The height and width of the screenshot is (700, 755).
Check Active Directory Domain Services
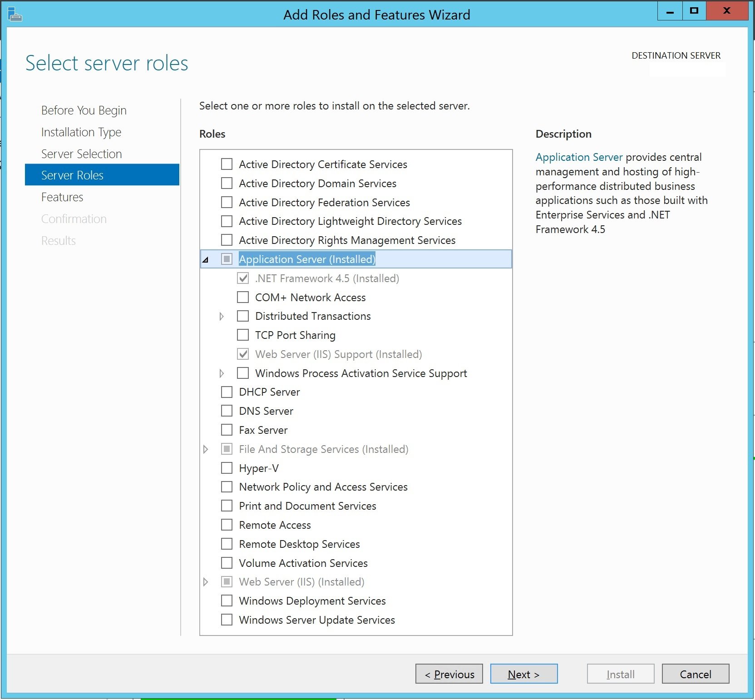pyautogui.click(x=227, y=183)
